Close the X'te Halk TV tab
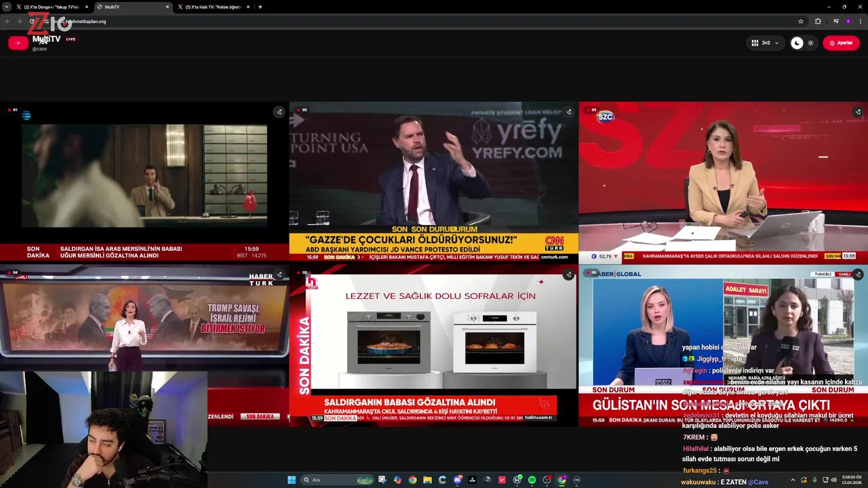Viewport: 868px width, 488px height. click(x=248, y=7)
